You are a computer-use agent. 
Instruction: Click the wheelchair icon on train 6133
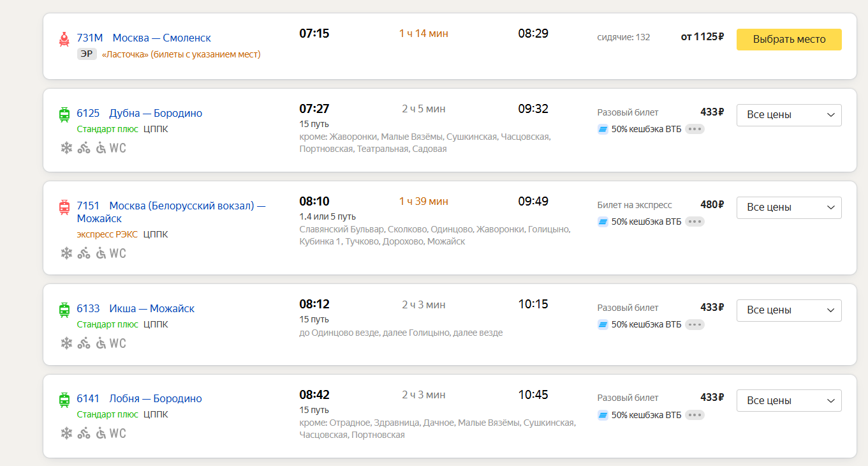pyautogui.click(x=101, y=343)
